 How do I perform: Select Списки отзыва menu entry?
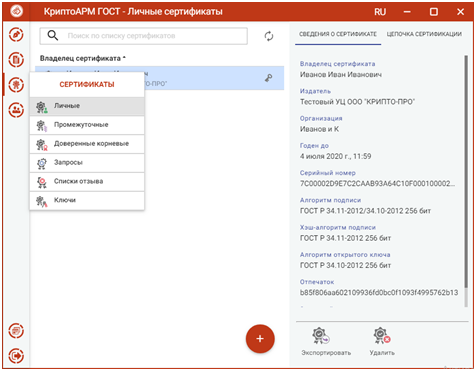point(87,182)
